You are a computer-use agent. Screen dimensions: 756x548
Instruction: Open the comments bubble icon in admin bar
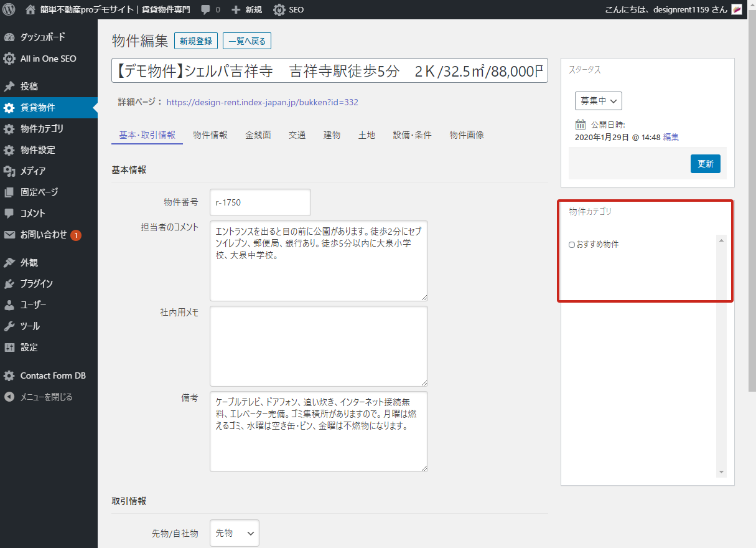pyautogui.click(x=205, y=10)
